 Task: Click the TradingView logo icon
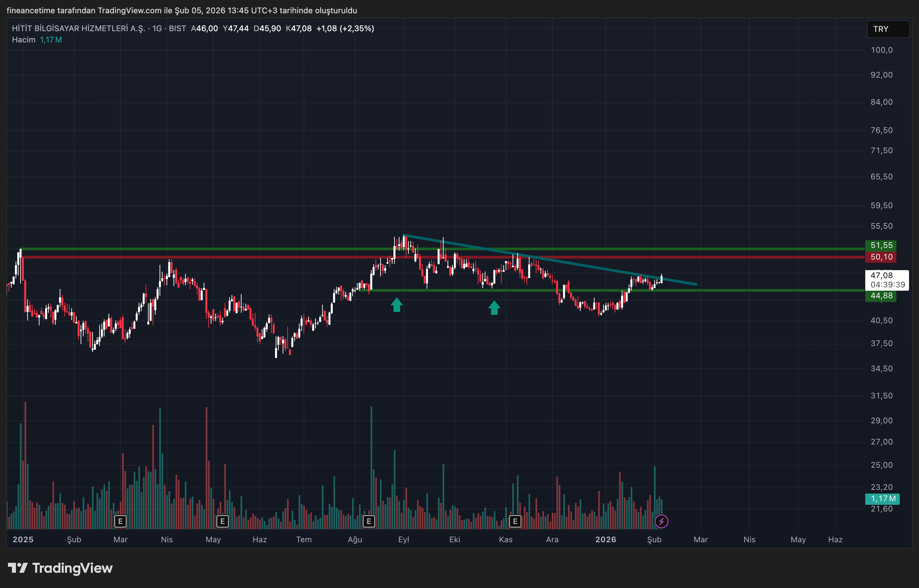coord(18,568)
